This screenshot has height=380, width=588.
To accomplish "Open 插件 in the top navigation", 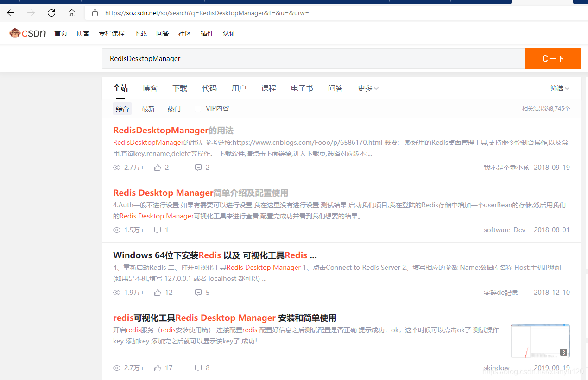I will click(x=207, y=33).
